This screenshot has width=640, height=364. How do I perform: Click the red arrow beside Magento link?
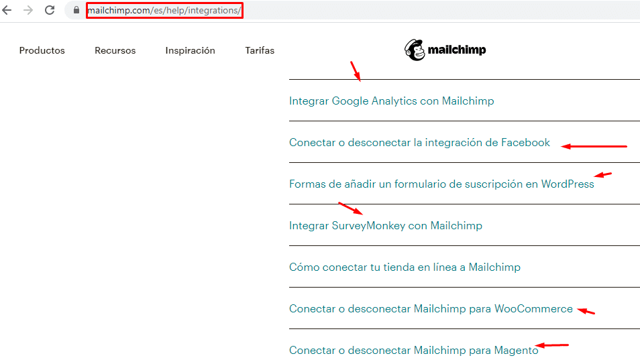(x=552, y=346)
